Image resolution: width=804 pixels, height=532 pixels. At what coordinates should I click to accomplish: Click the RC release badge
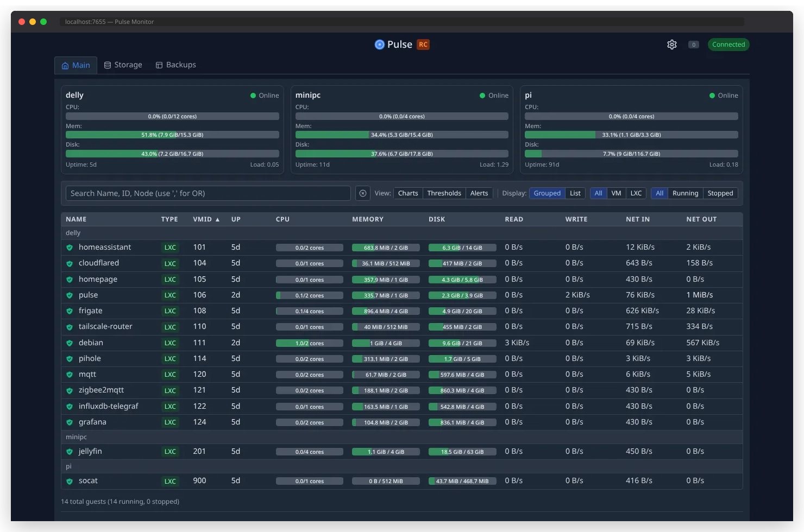(423, 45)
